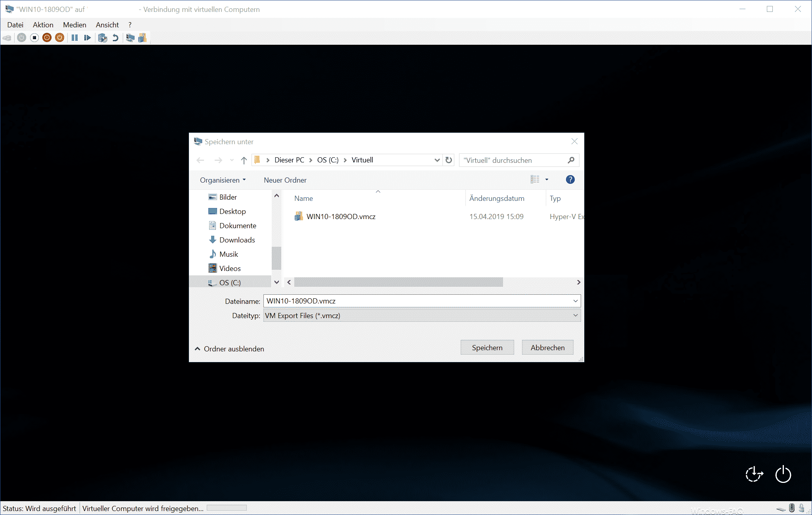Close the Speichern unter dialog

(574, 141)
